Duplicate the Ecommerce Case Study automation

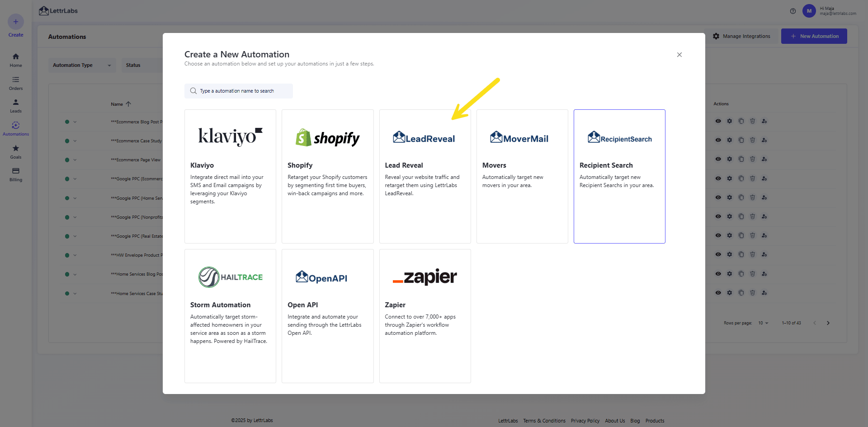741,140
